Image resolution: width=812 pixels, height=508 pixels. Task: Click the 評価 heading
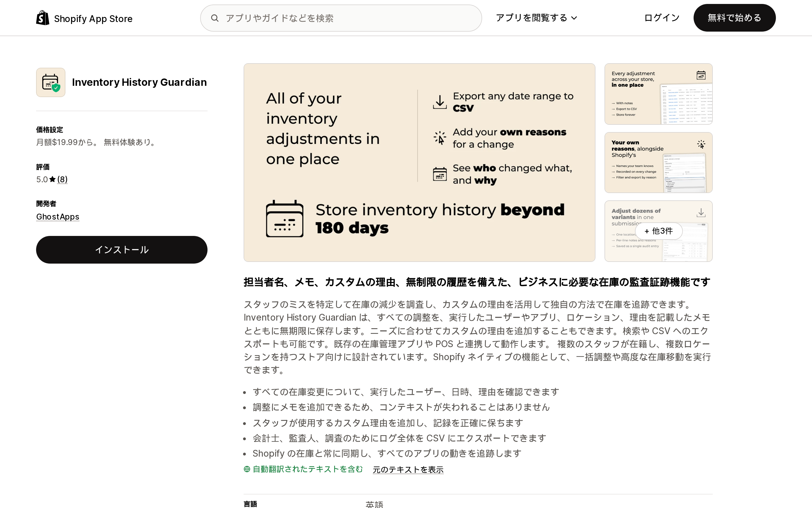(43, 167)
